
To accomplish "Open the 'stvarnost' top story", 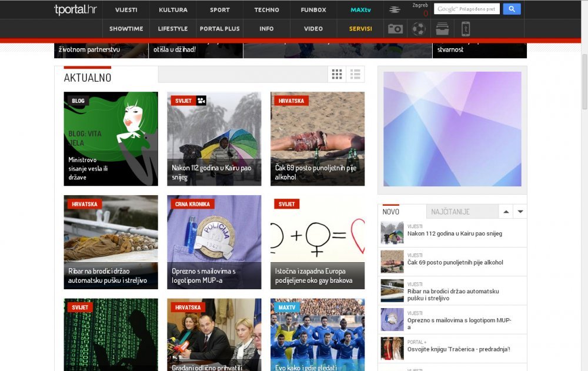I will coord(480,50).
